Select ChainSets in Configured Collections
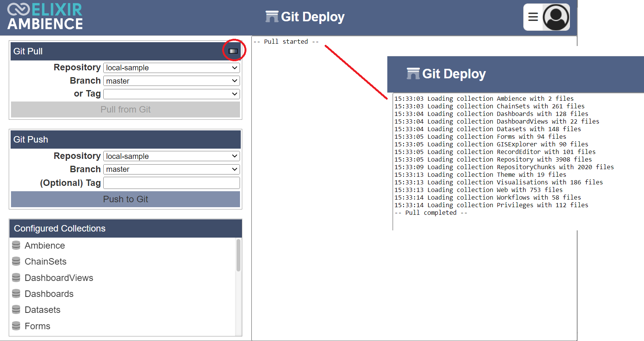The height and width of the screenshot is (341, 644). [46, 262]
